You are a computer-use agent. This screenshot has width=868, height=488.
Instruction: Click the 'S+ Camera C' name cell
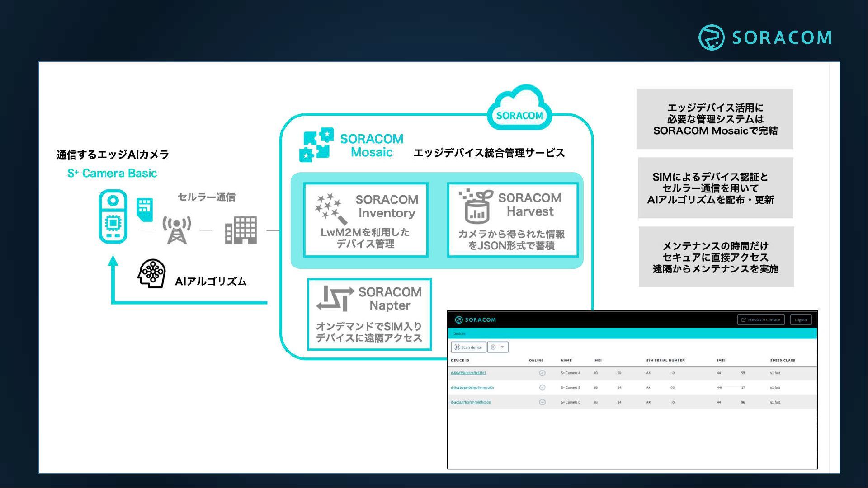point(571,402)
